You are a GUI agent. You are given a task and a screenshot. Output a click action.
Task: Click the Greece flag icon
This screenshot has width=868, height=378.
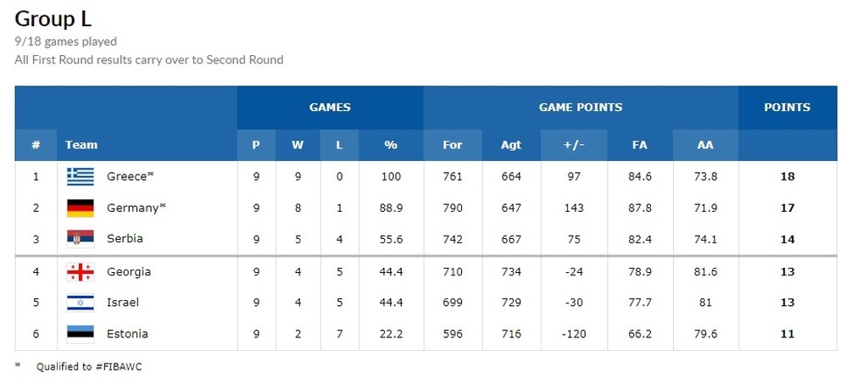(x=81, y=176)
